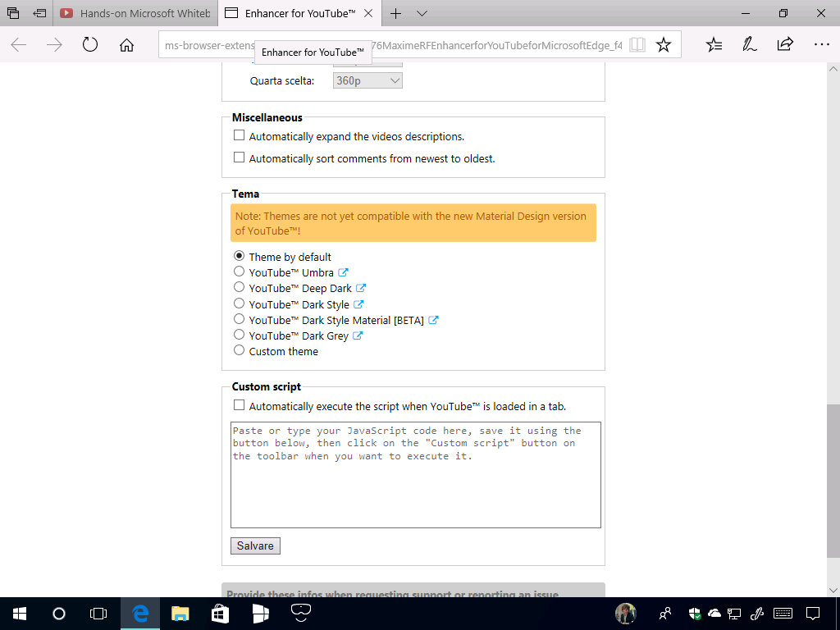Close the Enhancer for YouTube tab
840x630 pixels.
(368, 13)
